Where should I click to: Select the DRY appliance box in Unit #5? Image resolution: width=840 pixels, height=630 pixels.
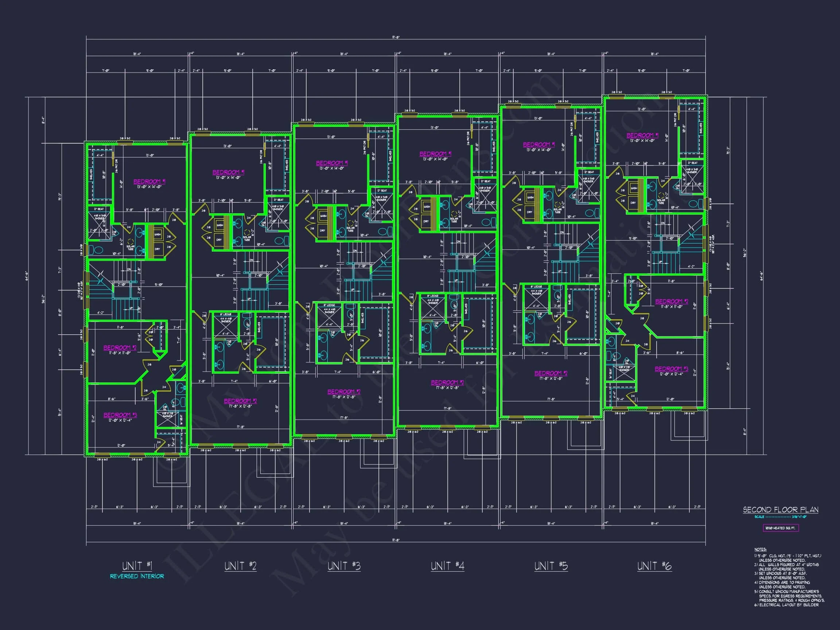(530, 212)
